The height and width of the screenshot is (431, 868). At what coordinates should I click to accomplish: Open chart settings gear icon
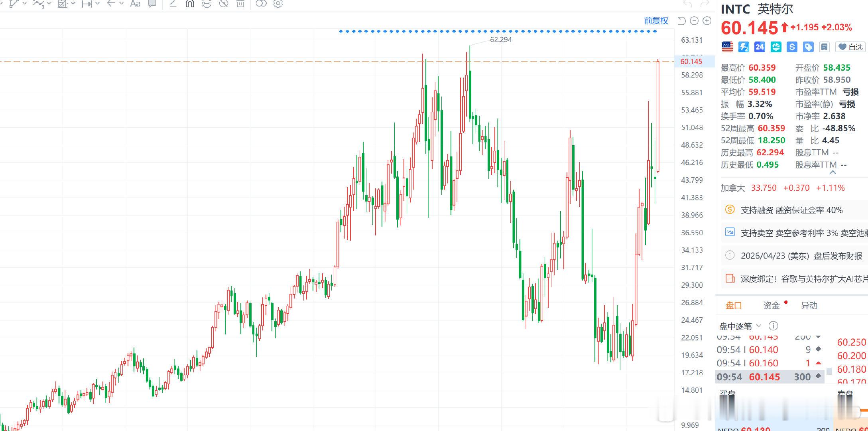click(278, 4)
